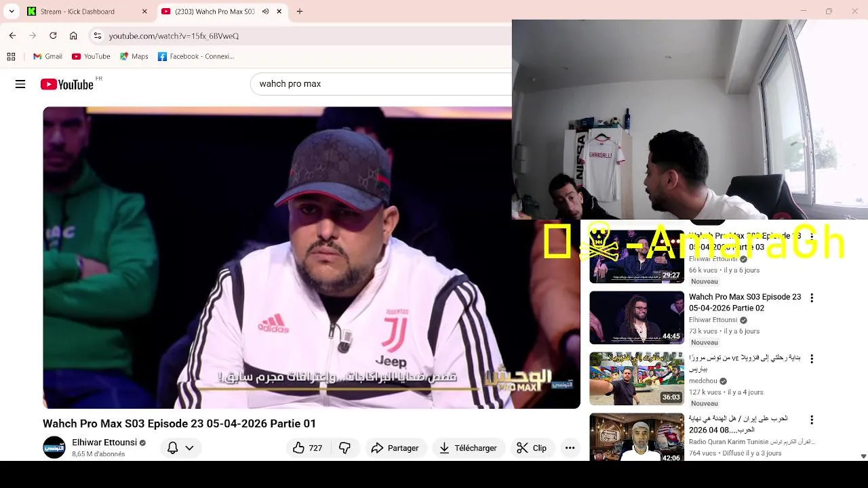Open Elhiwar Ettounsi channel name
Viewport: 868px width, 488px height.
104,443
